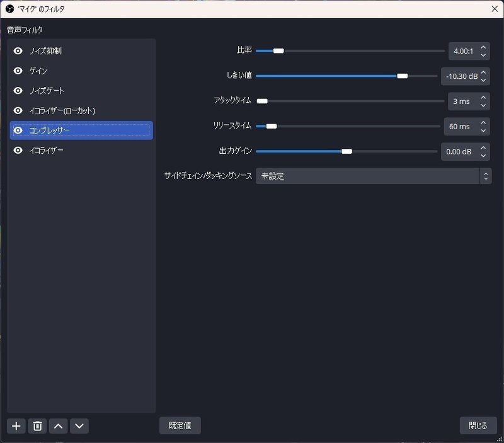Decrease しきい値 with down stepper arrow
Viewport: 504px width, 443px height.
point(483,80)
